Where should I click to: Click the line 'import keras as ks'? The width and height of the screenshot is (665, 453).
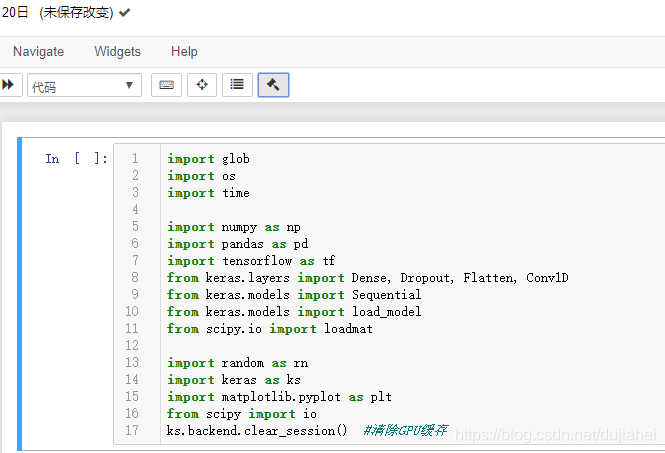pos(234,380)
